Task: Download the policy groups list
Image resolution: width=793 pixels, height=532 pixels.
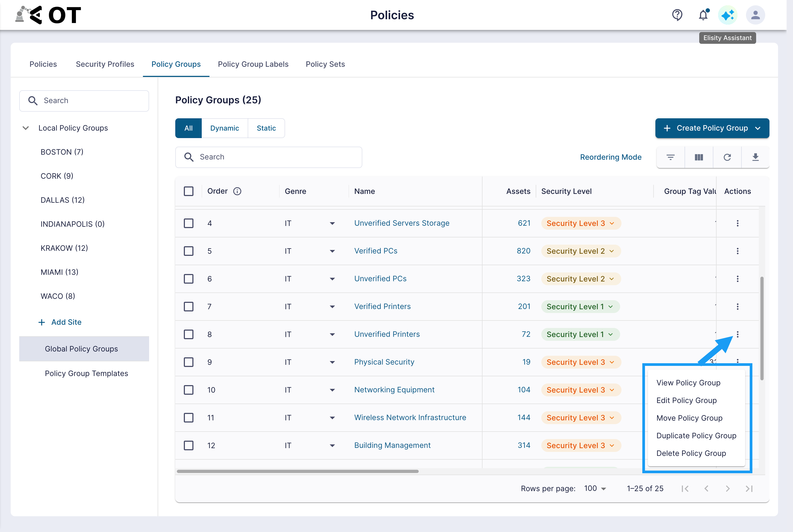Action: [x=755, y=157]
